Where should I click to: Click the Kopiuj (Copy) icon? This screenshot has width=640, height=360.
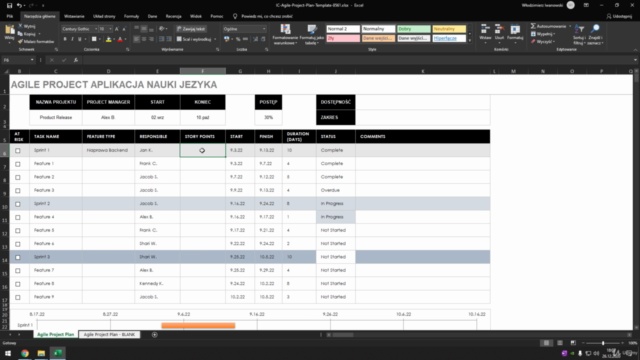click(x=20, y=34)
